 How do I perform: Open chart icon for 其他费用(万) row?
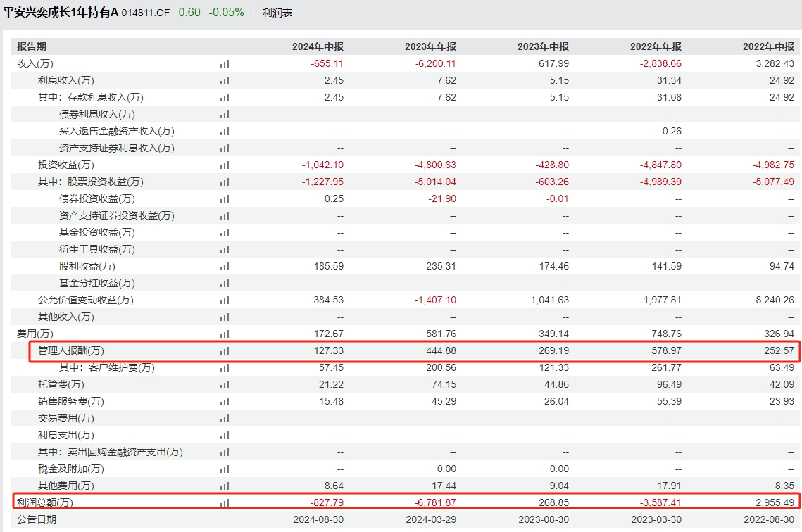pos(225,486)
